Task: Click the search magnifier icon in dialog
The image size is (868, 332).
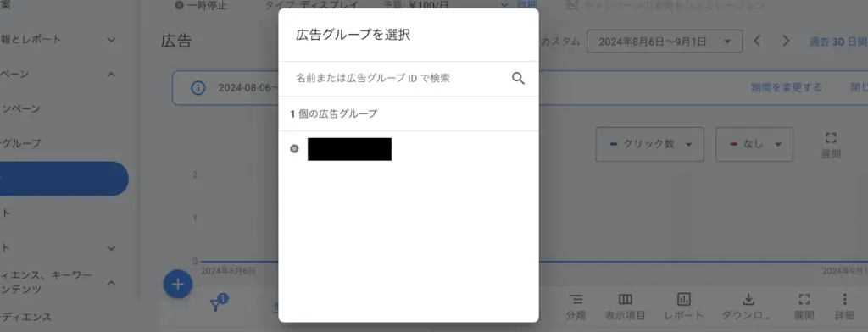Action: point(518,78)
